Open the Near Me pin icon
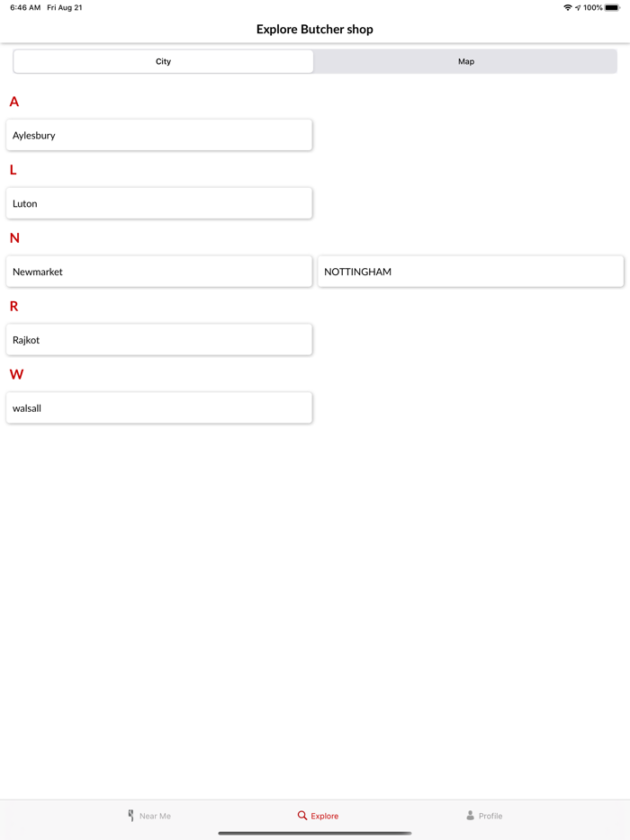Viewport: 630px width, 840px height. point(130,816)
